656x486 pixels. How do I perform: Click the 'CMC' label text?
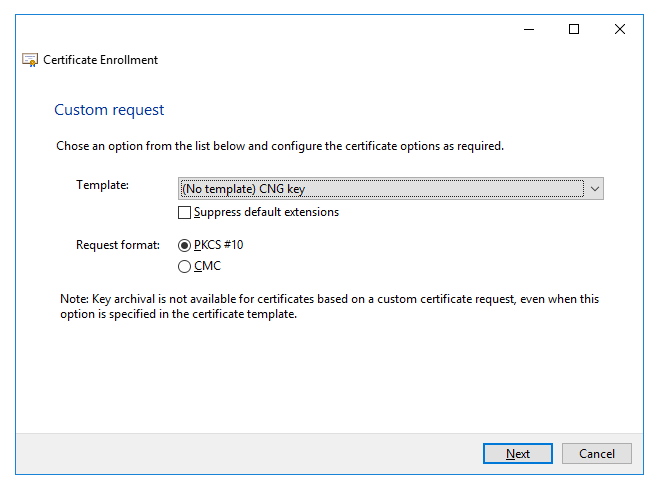click(207, 266)
